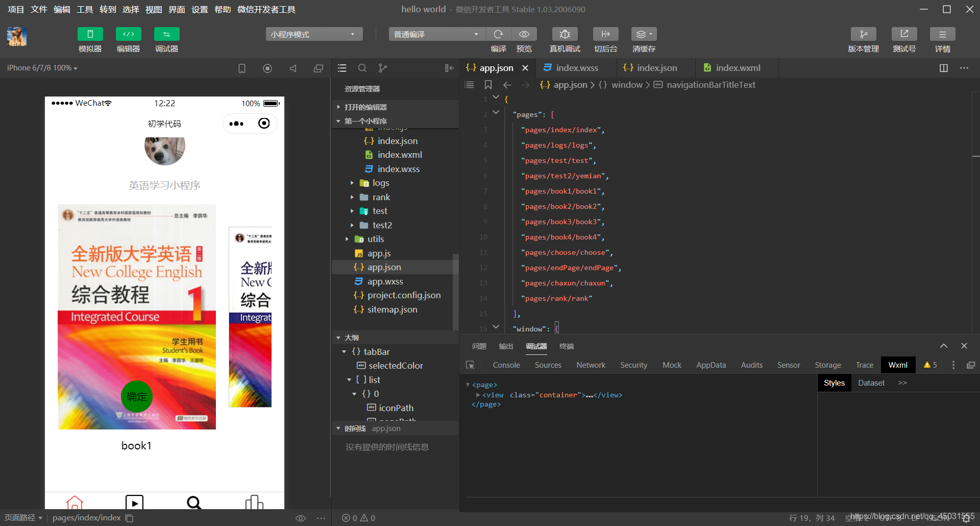Toggle the editor panel button

(x=128, y=34)
